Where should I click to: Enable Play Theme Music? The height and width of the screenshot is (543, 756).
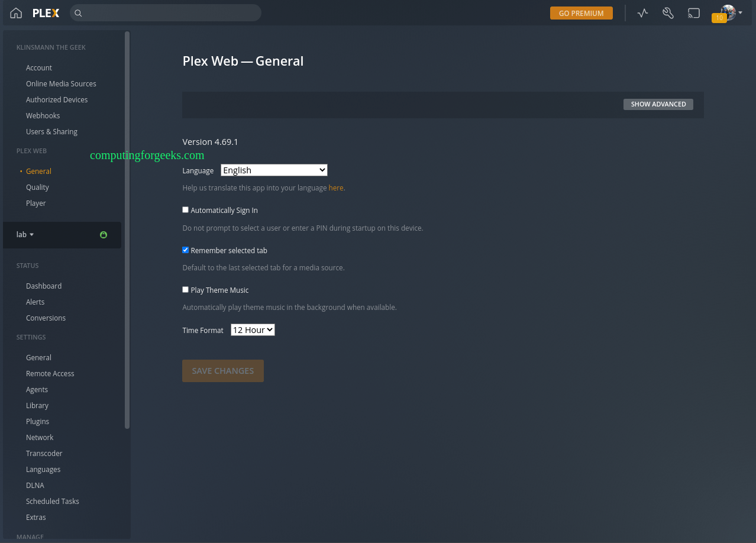pyautogui.click(x=185, y=289)
